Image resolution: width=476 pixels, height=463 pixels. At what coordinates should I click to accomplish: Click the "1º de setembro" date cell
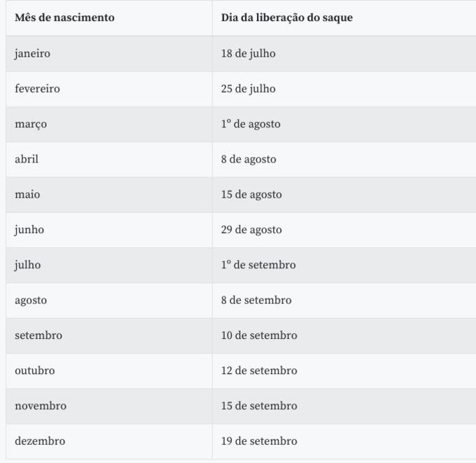point(258,265)
